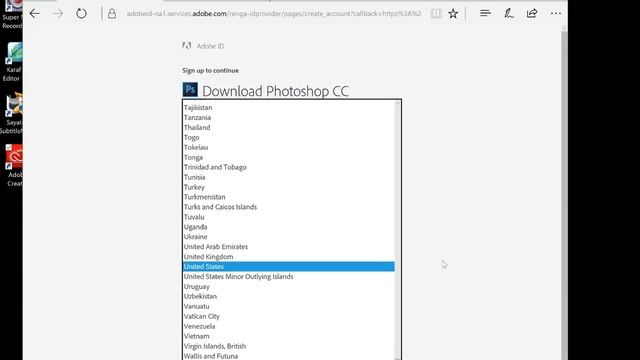Select Wallis and Futuna option
This screenshot has width=640, height=360.
click(289, 356)
